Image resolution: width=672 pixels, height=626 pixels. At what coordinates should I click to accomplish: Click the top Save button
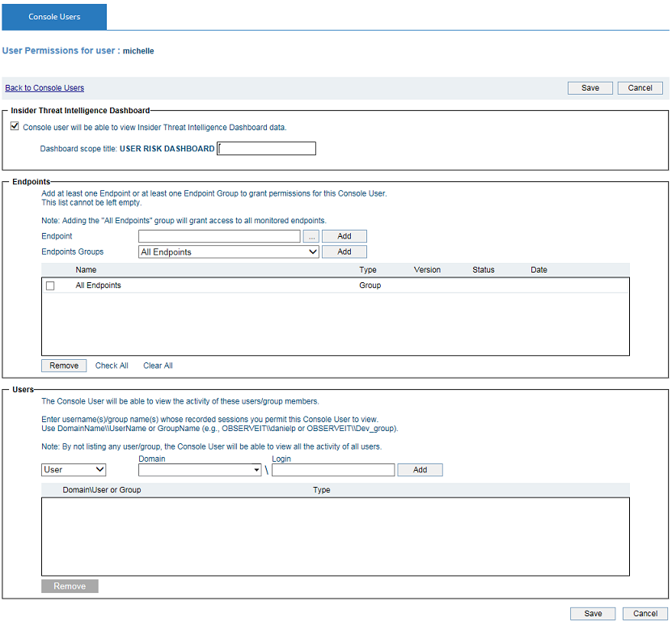point(590,88)
